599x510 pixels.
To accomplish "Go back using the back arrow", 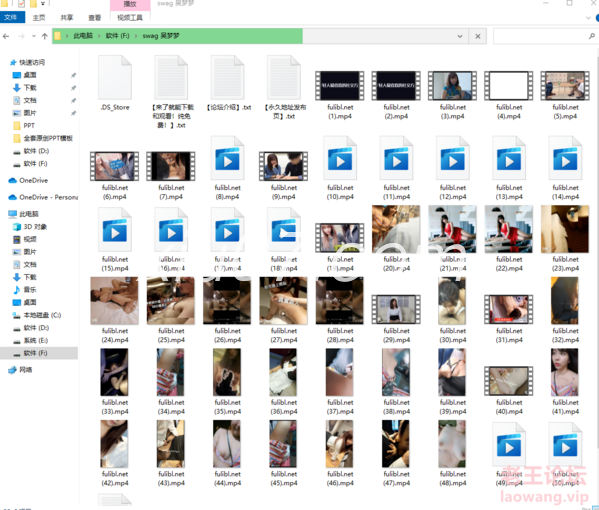I will pyautogui.click(x=6, y=36).
